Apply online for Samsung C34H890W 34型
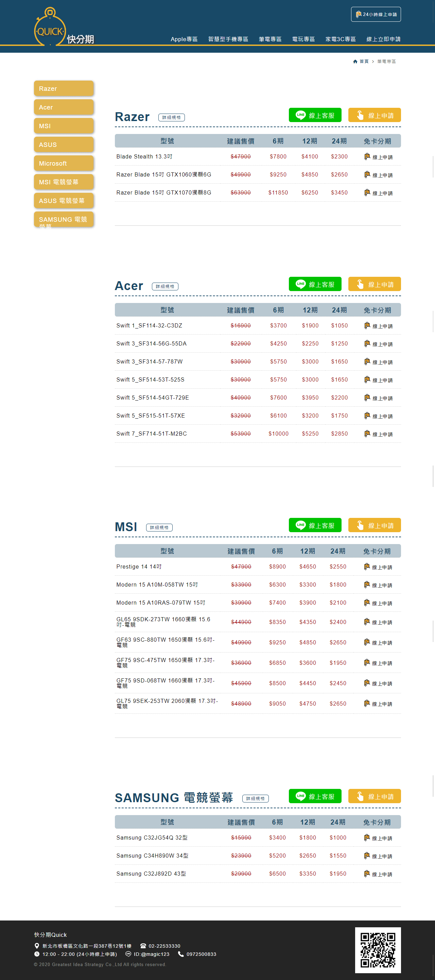The height and width of the screenshot is (980, 435). tap(378, 856)
